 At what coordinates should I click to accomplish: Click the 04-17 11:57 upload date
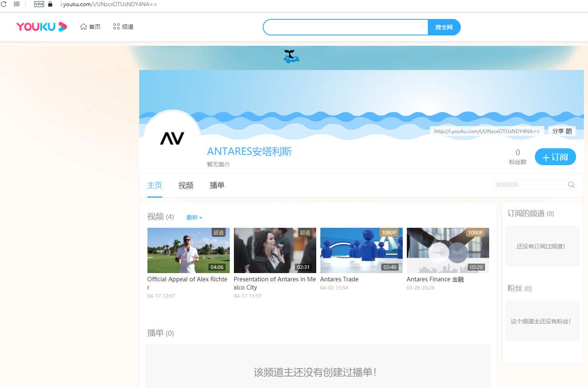247,296
